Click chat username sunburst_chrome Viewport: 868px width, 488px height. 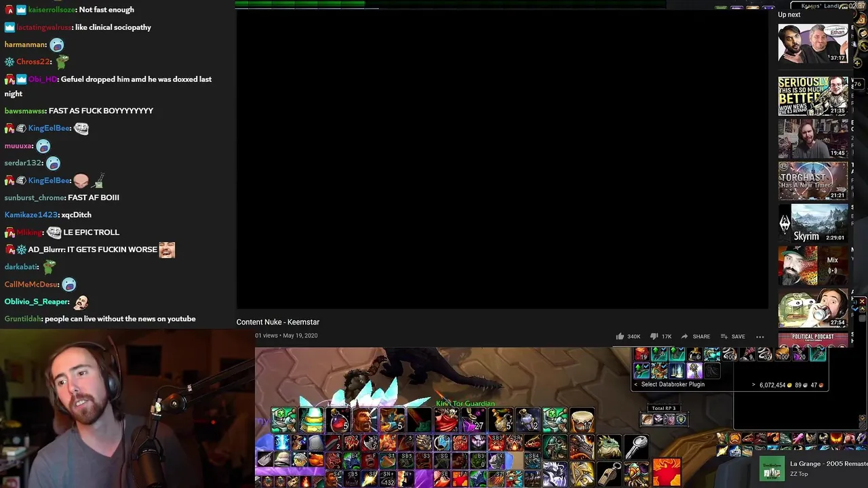tap(35, 197)
